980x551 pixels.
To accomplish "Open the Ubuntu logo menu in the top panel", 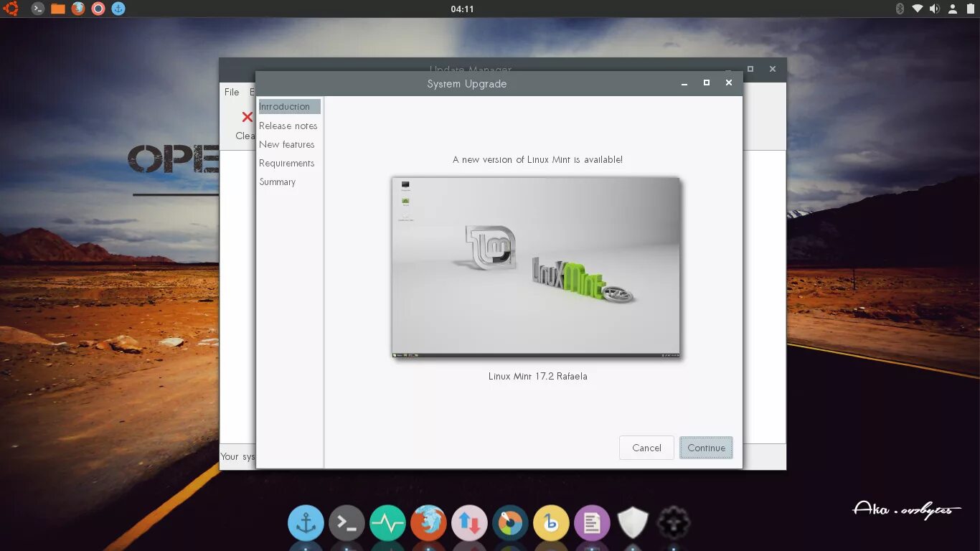I will click(x=11, y=9).
